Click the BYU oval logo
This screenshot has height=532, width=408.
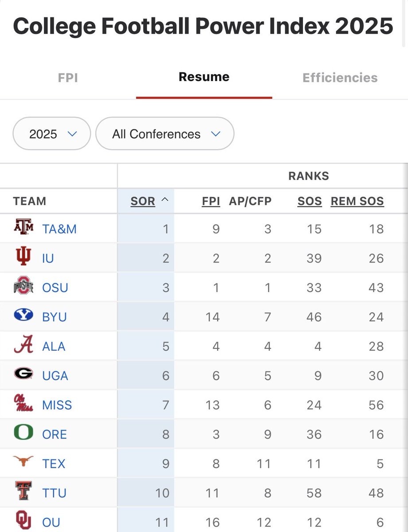(23, 316)
